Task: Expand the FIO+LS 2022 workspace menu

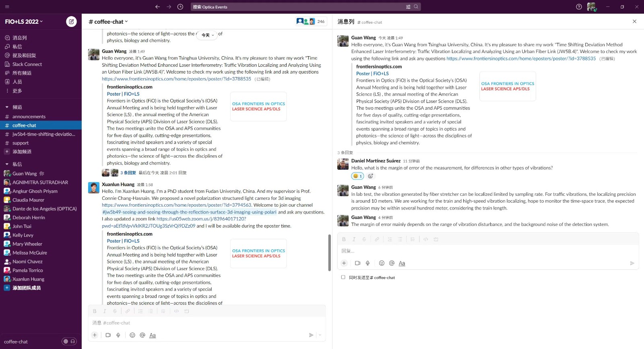Action: point(24,22)
